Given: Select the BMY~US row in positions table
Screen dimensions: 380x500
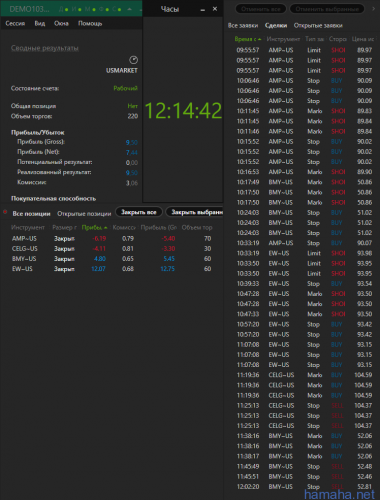Looking at the screenshot, I should pyautogui.click(x=112, y=259).
